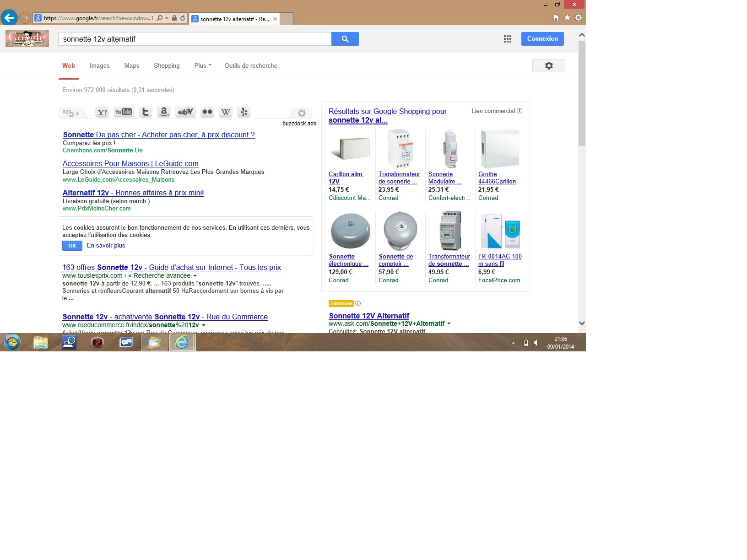This screenshot has width=747, height=560.
Task: Open 'Sonnette 12V Alternatif' ask.com ad
Action: click(x=369, y=316)
